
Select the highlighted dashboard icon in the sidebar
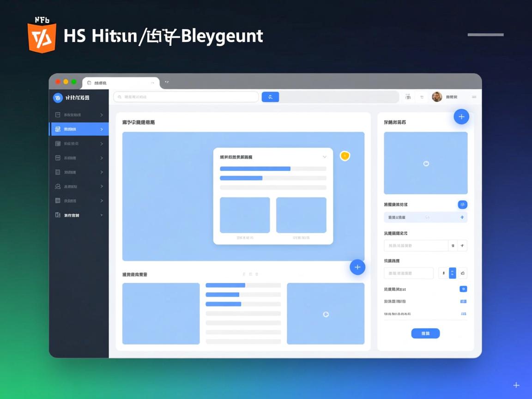[x=58, y=129]
